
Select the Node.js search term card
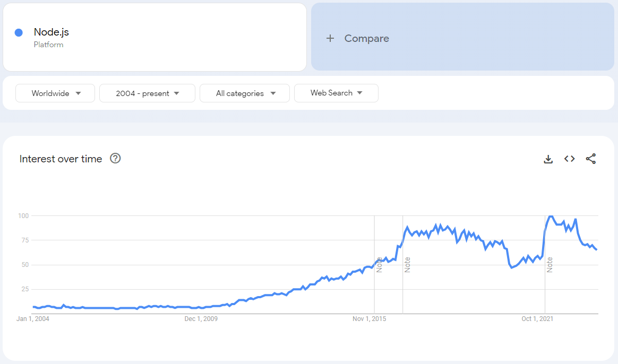(154, 37)
